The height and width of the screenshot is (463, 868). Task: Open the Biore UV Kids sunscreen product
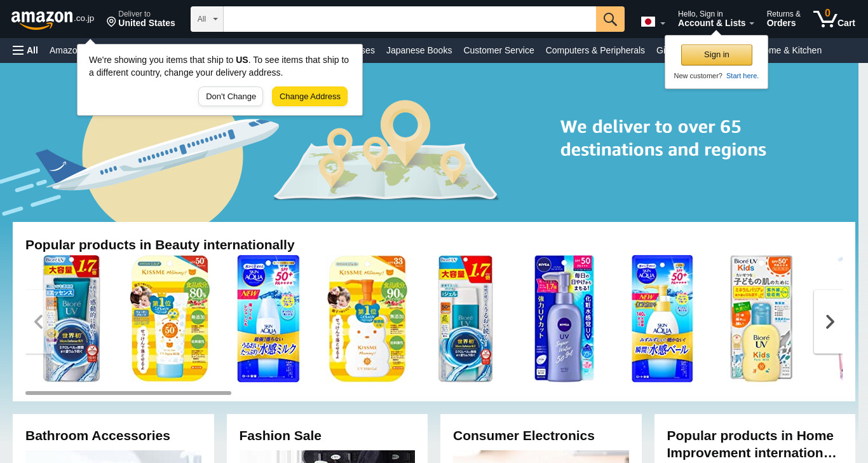(761, 319)
